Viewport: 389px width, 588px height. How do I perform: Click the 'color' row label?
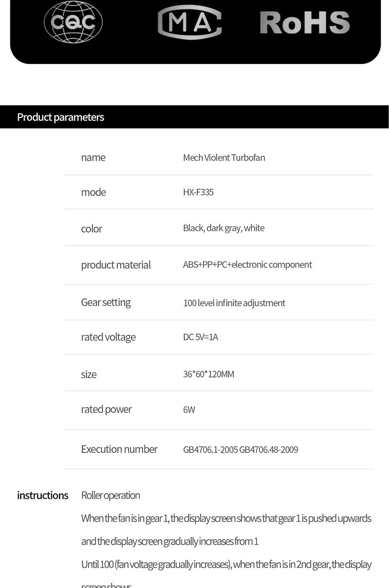click(x=92, y=229)
